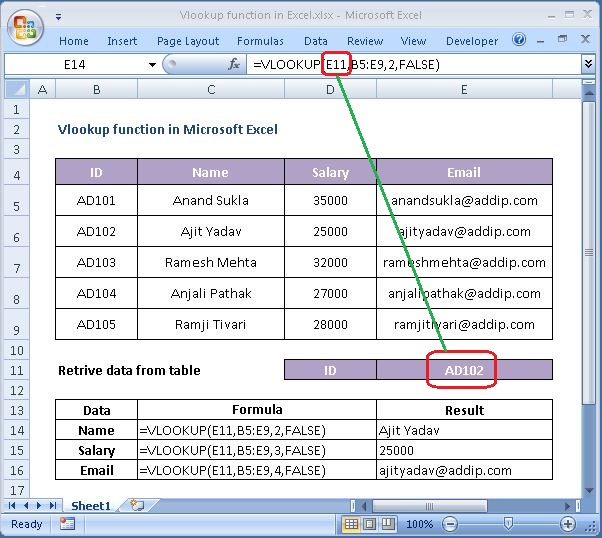Click the horizontal scrollbar right arrow
The height and width of the screenshot is (538, 602).
pos(567,506)
